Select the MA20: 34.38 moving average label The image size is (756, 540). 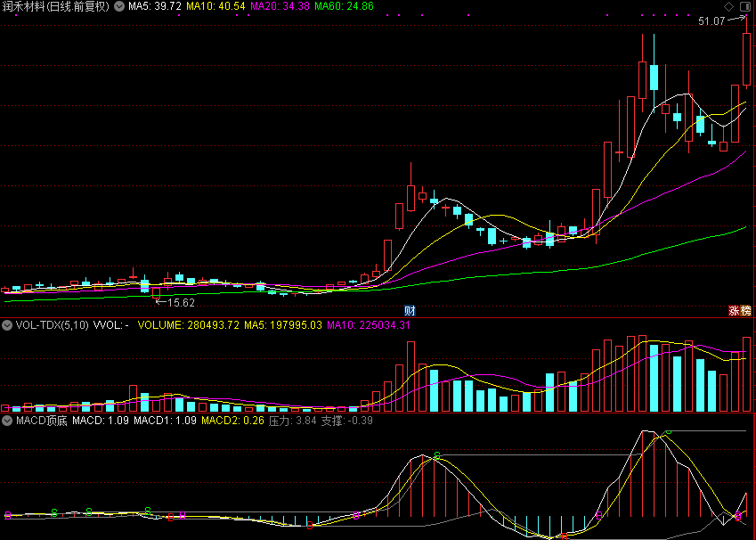(280, 6)
